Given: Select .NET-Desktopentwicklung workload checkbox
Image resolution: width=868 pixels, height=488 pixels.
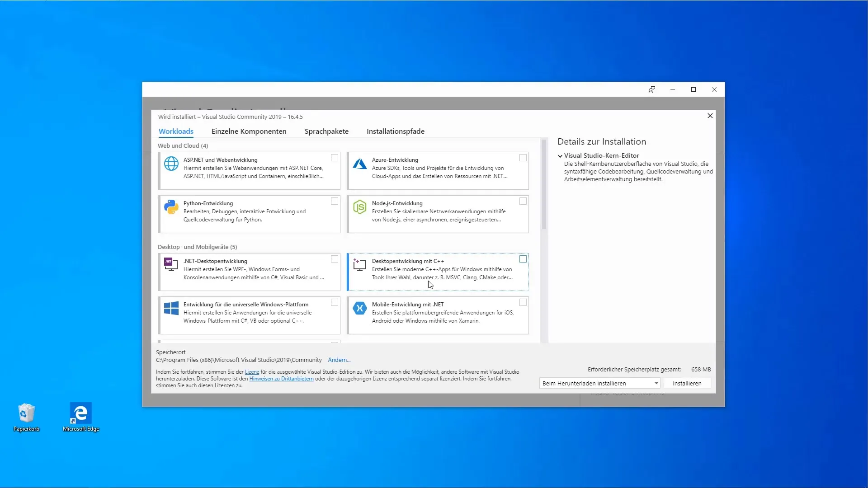Looking at the screenshot, I should 335,259.
